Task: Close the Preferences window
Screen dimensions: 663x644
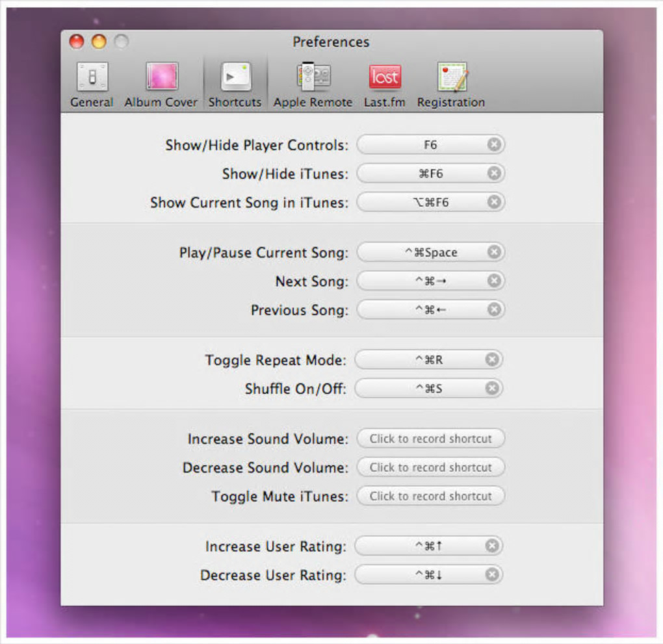Action: [77, 42]
